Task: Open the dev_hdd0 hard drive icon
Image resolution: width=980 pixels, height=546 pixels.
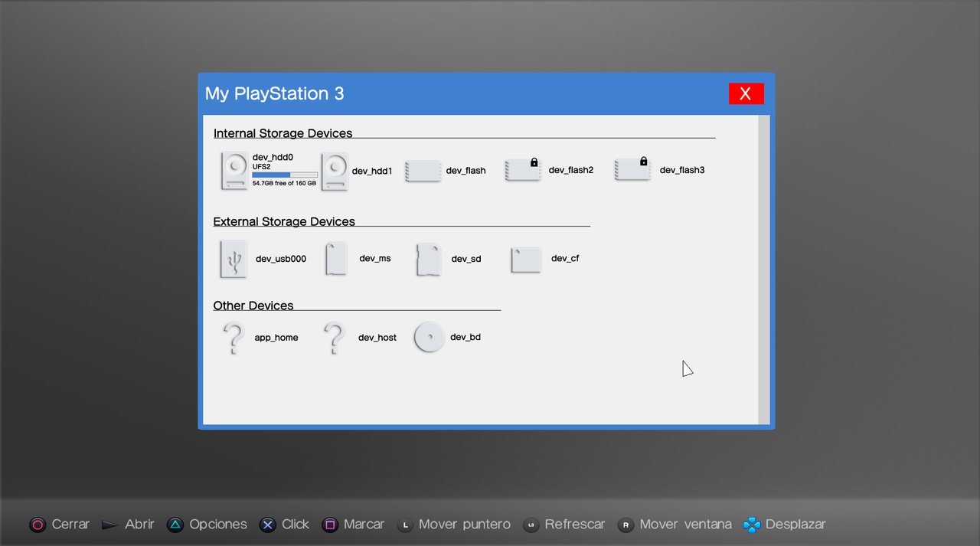Action: [235, 171]
